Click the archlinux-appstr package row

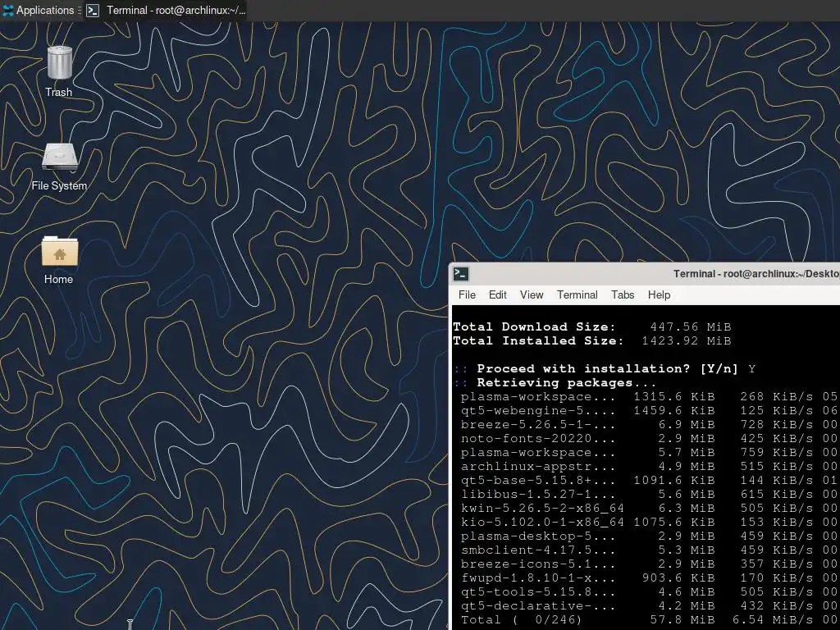click(x=649, y=466)
